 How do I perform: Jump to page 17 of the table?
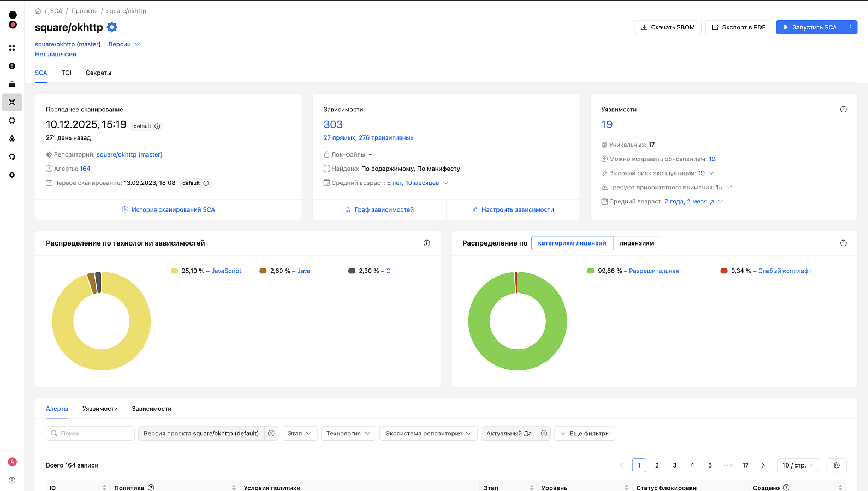(x=745, y=465)
